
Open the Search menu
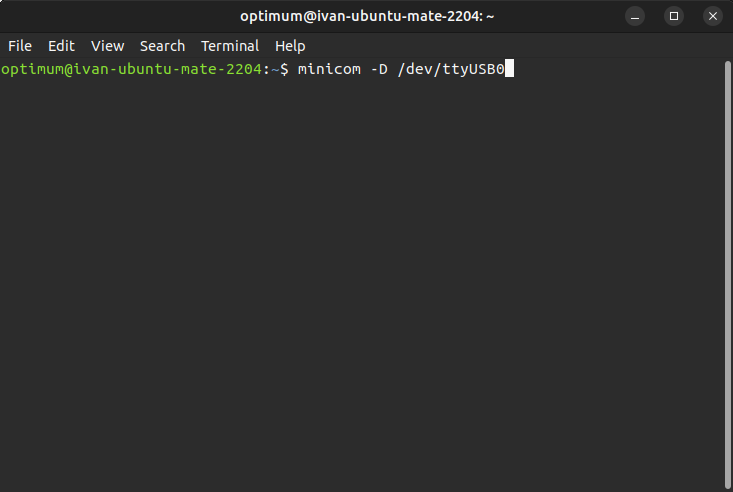pyautogui.click(x=162, y=46)
